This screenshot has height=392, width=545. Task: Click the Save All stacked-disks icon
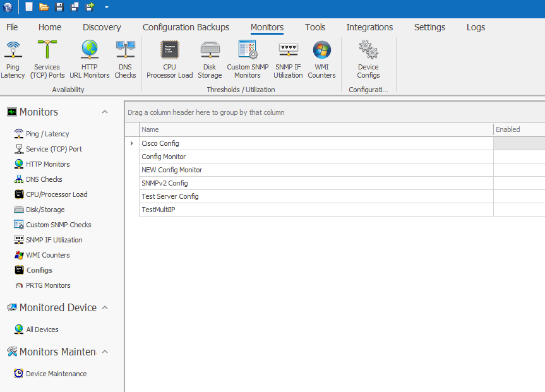point(75,7)
